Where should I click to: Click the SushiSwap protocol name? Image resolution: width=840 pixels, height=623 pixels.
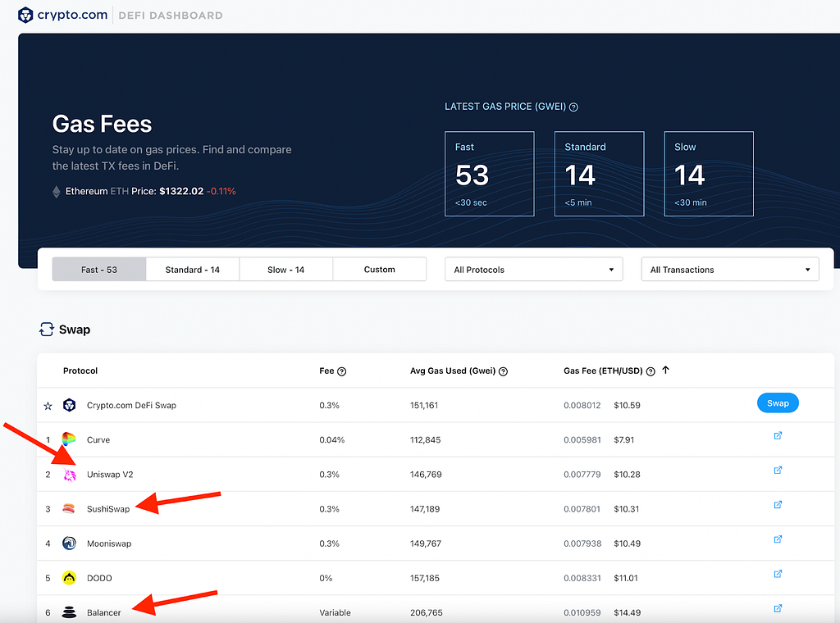(x=108, y=509)
